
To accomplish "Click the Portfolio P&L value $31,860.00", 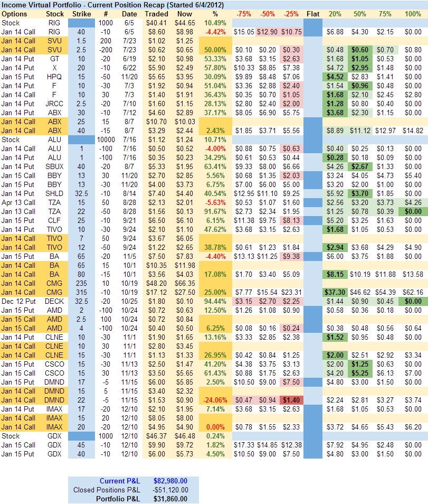I will [x=170, y=499].
